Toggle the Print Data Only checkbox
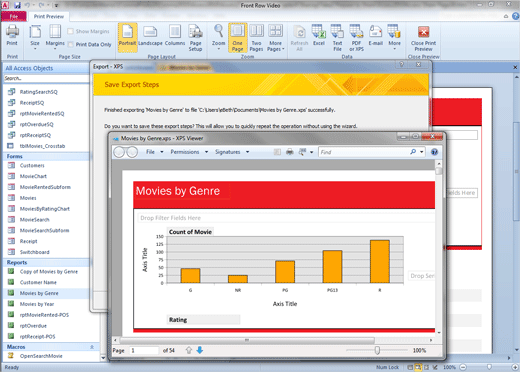The image size is (520, 372). point(70,44)
